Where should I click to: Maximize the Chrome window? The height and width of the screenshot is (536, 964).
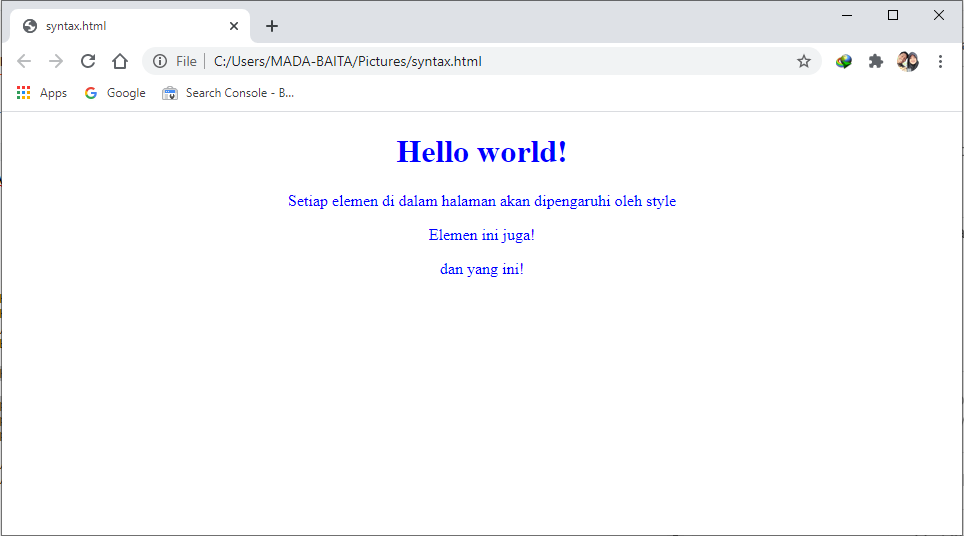893,15
